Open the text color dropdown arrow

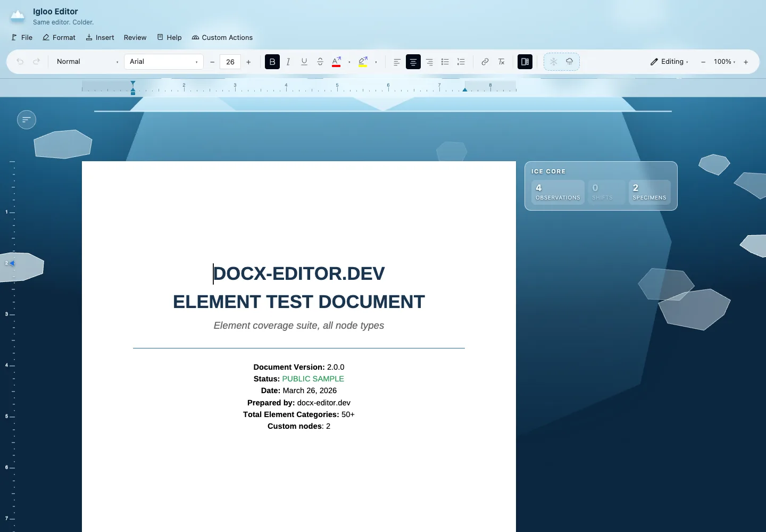click(x=349, y=62)
